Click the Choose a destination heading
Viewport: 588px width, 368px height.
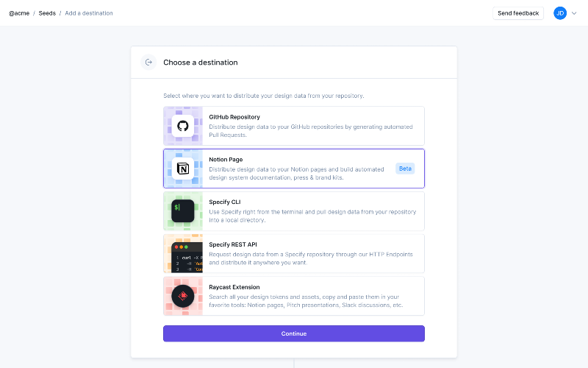pos(200,63)
